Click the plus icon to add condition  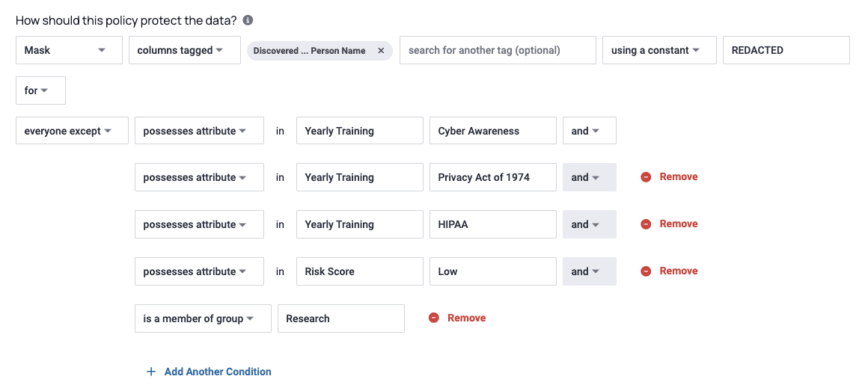150,372
